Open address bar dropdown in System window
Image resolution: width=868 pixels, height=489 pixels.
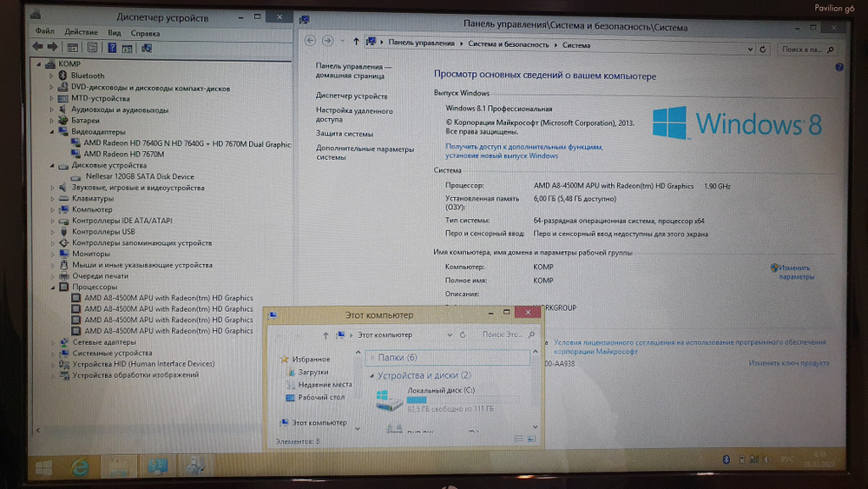[750, 50]
